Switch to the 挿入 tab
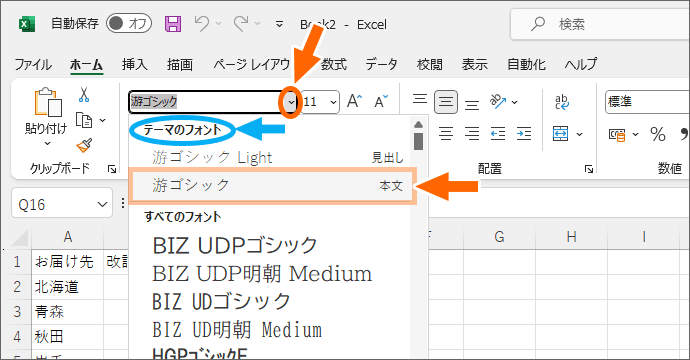The width and height of the screenshot is (690, 360). [135, 64]
